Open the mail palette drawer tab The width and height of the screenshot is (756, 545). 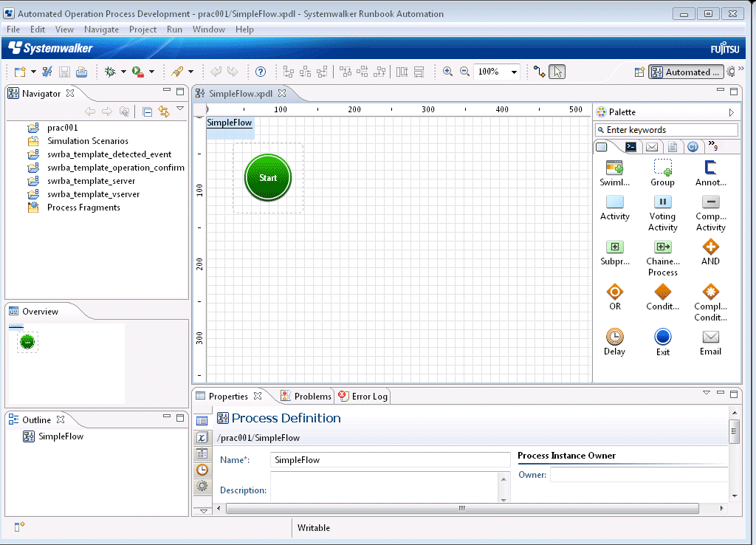[x=652, y=147]
